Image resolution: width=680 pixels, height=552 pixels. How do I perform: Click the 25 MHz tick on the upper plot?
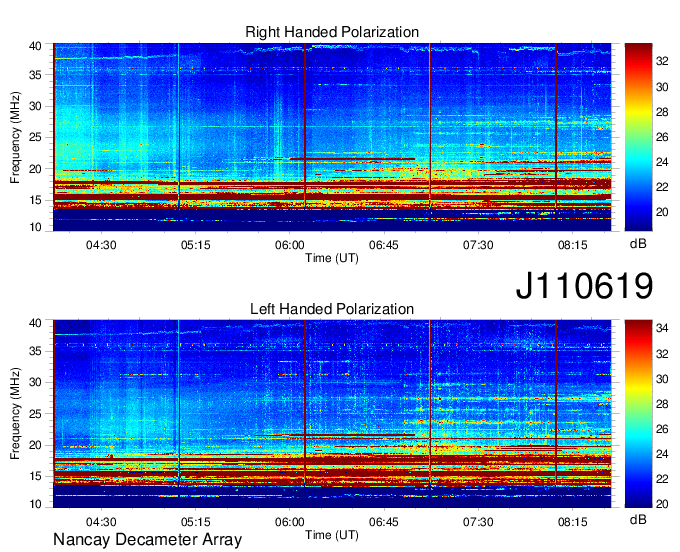tap(35, 137)
